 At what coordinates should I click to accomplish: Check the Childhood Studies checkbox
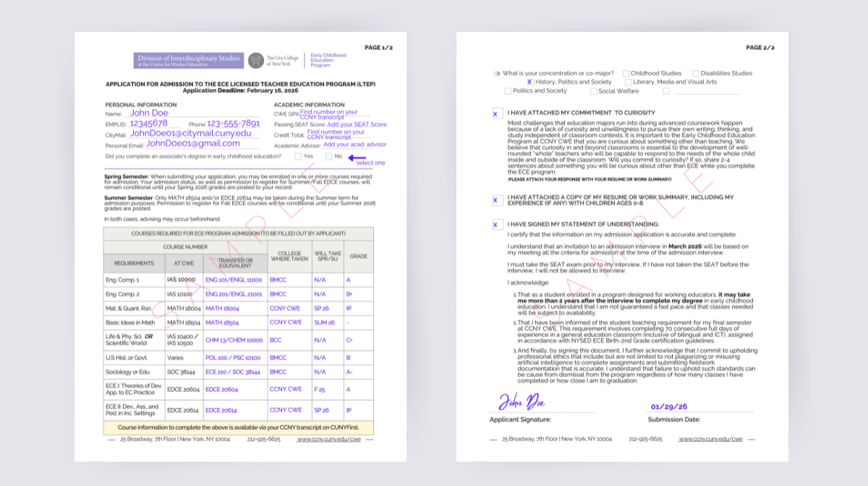tap(626, 74)
